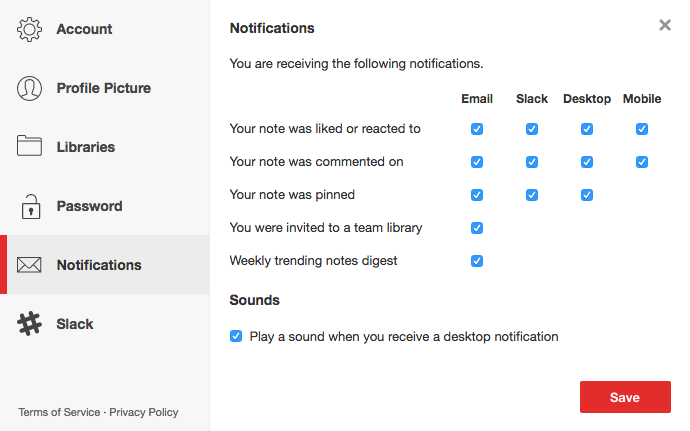Open the Terms of Service link
Screen dimensions: 690x431
click(59, 412)
